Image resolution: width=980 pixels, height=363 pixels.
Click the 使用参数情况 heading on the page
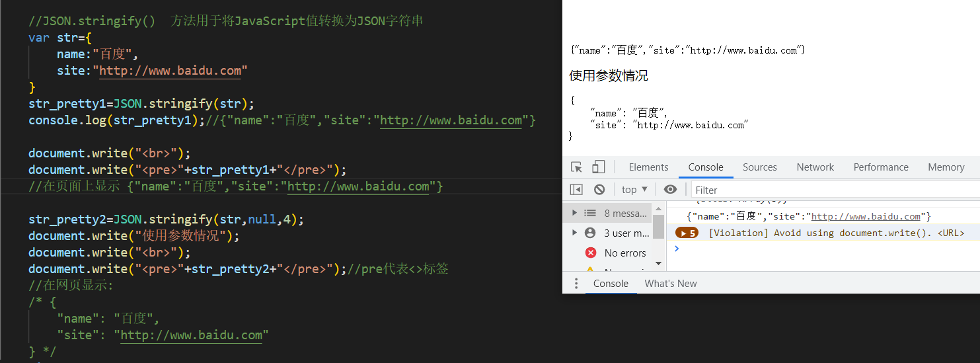(x=609, y=76)
